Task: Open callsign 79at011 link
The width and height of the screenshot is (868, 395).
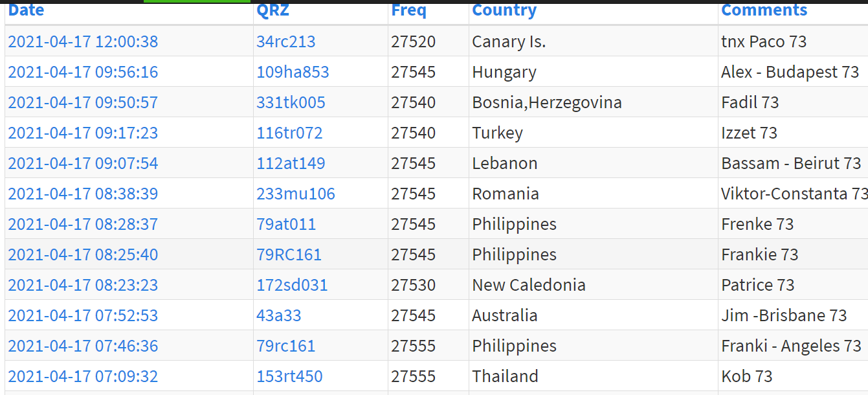Action: click(286, 224)
